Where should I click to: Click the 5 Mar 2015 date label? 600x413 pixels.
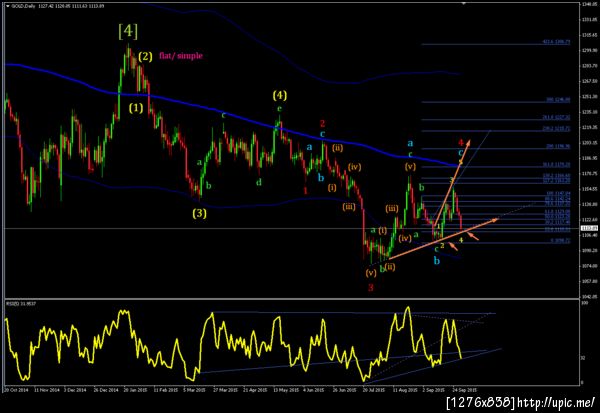pyautogui.click(x=194, y=390)
